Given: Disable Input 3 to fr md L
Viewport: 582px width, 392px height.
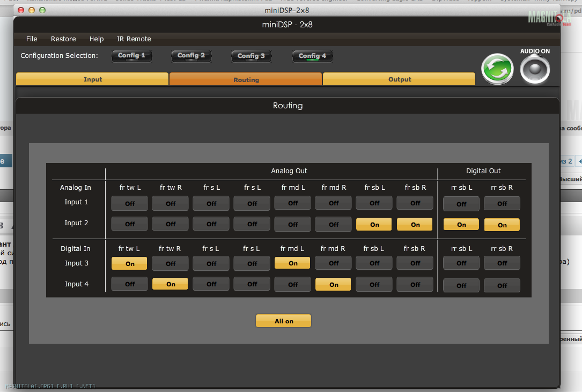Looking at the screenshot, I should coord(293,263).
